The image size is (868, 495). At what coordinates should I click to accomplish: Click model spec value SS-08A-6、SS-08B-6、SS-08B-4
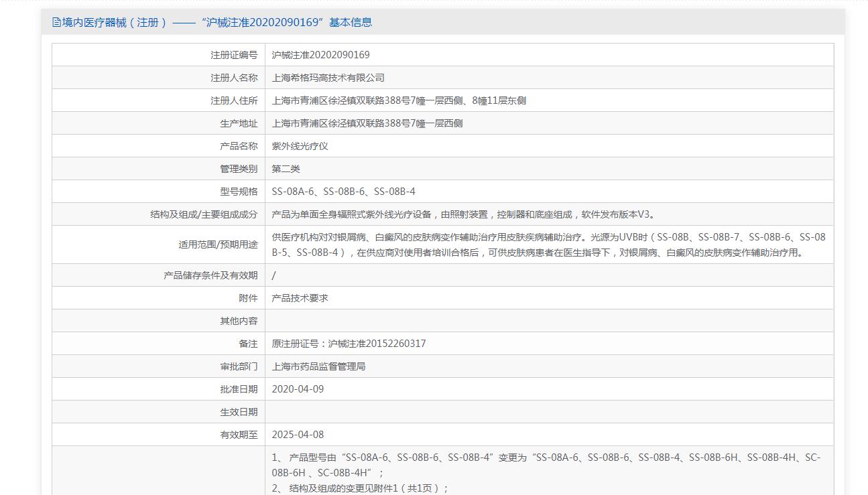click(x=343, y=192)
